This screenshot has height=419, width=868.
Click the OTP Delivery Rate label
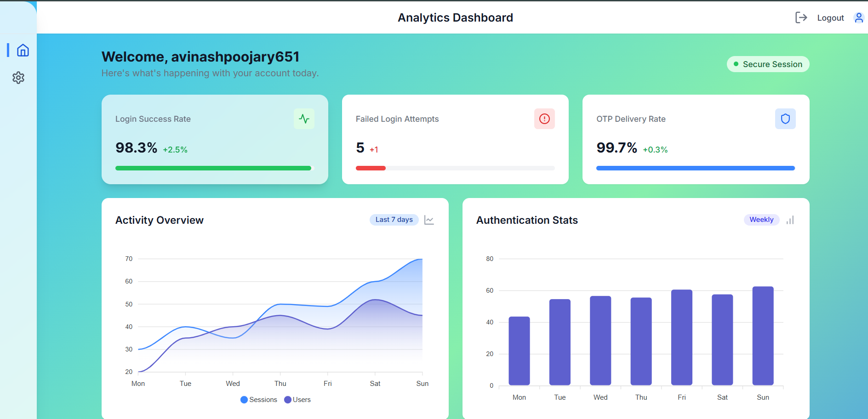click(631, 119)
